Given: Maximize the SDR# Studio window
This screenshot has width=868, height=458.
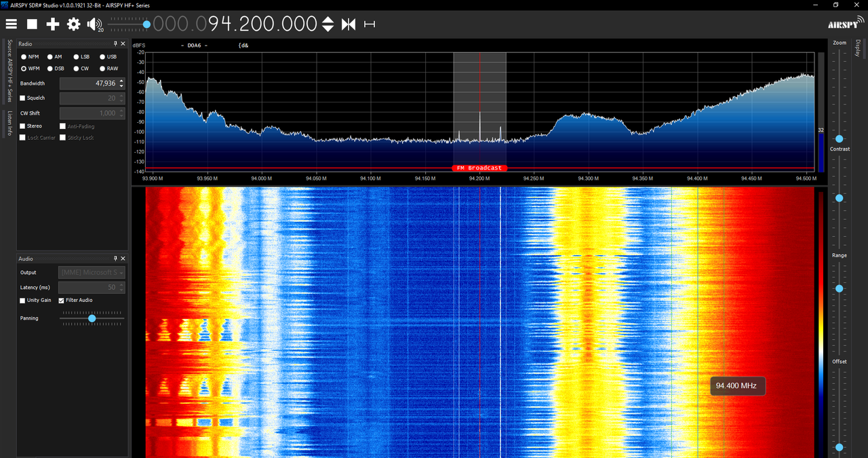Looking at the screenshot, I should [x=836, y=5].
